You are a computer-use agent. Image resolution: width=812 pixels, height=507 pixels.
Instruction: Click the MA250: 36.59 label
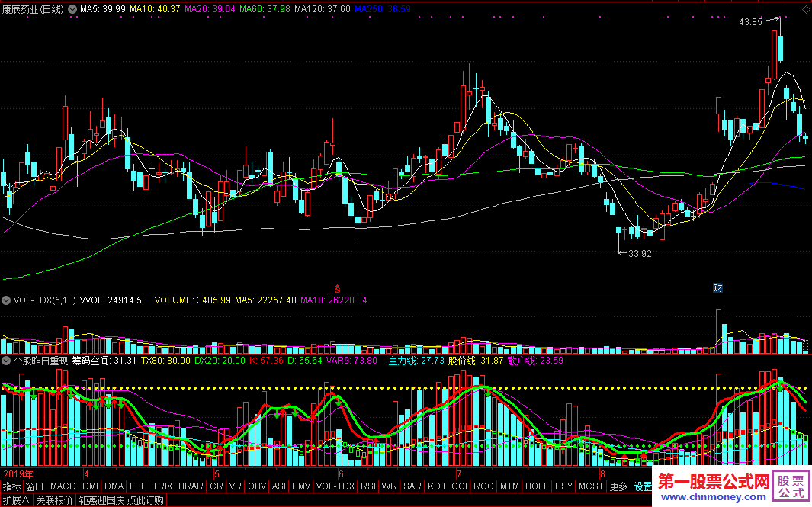[383, 9]
